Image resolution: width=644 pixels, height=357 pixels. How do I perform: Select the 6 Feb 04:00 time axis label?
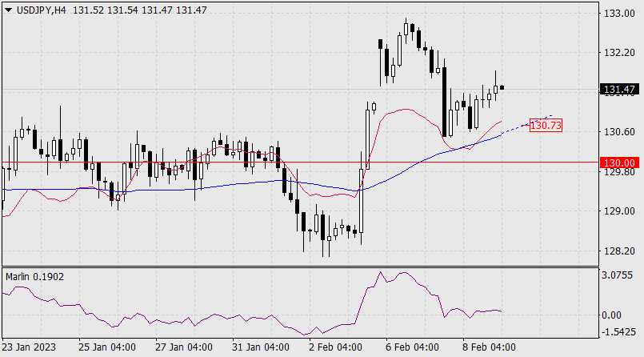[x=412, y=347]
